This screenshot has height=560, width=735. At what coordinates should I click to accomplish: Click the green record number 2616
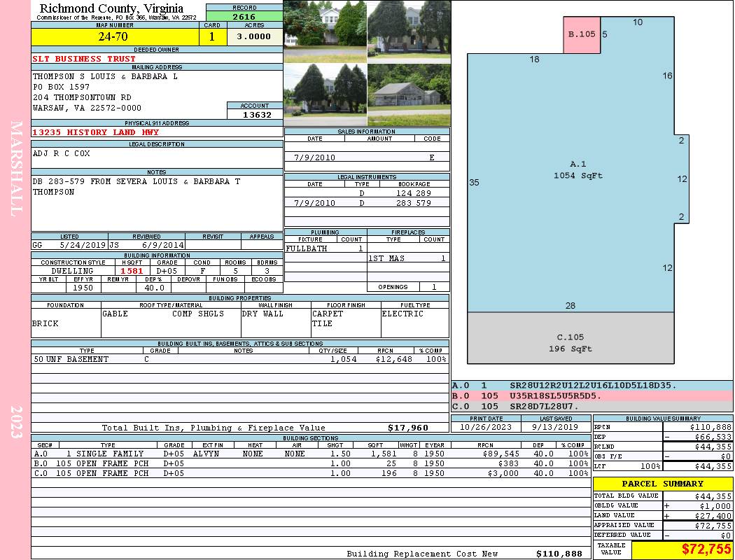tap(244, 17)
